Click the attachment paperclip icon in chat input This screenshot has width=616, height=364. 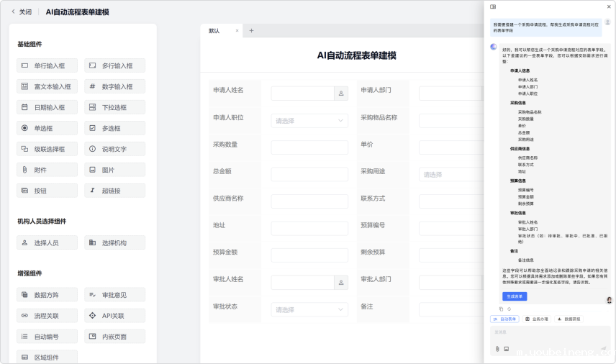point(497,349)
